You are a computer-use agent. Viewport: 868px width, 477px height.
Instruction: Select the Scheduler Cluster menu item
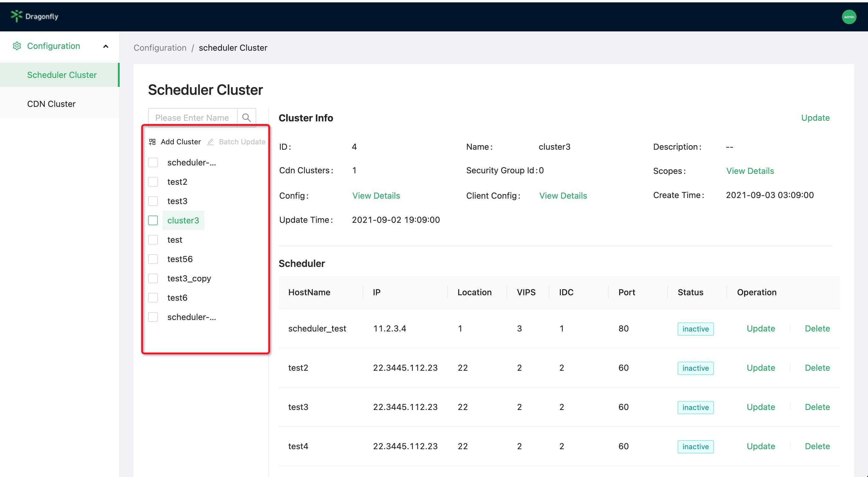point(62,75)
